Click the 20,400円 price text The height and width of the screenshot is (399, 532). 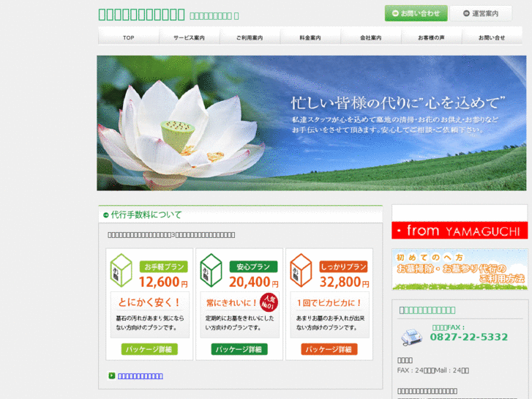coord(253,282)
